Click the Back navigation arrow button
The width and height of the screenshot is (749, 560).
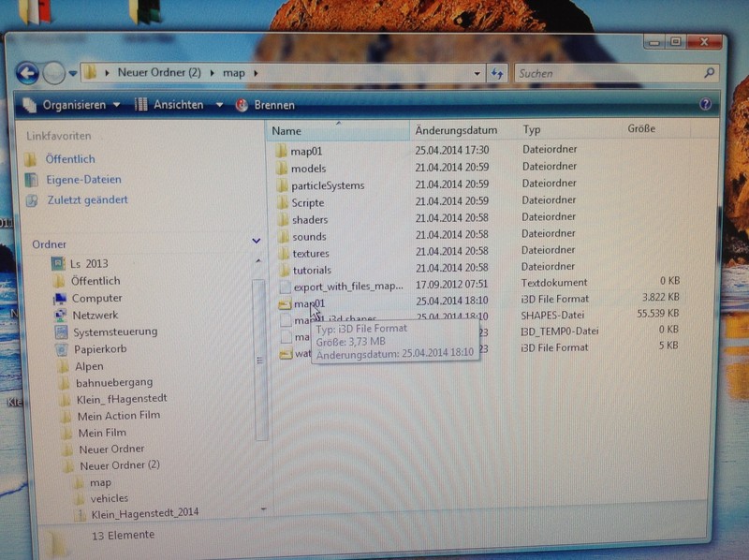click(x=27, y=72)
